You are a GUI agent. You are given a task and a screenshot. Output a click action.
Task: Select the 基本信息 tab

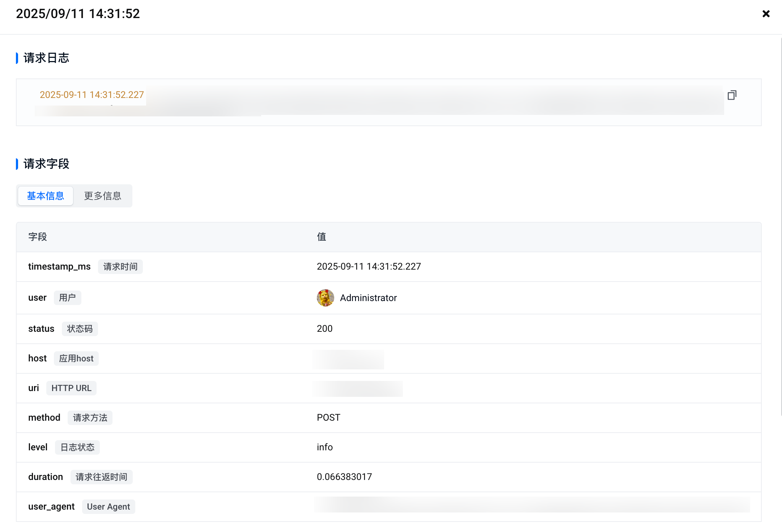[x=46, y=196]
